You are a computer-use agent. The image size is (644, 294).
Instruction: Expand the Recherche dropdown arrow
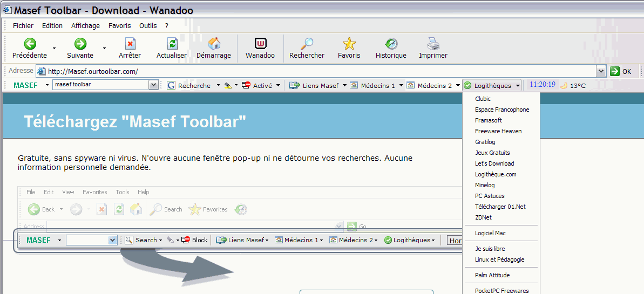point(218,86)
